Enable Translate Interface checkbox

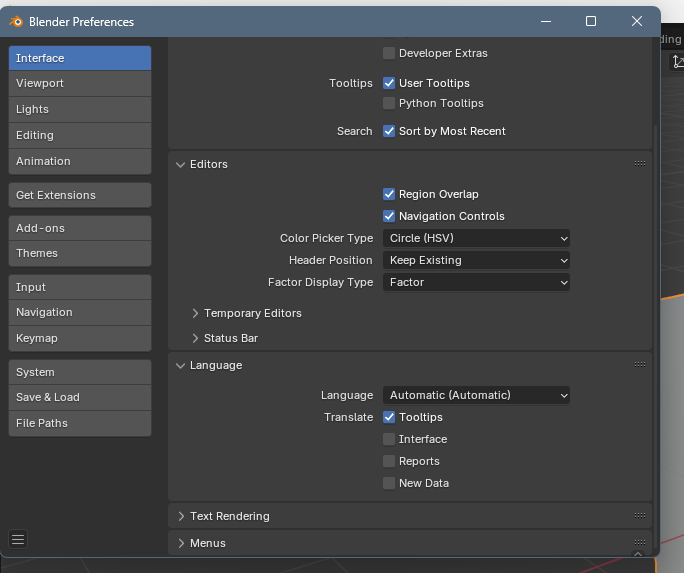coord(389,439)
